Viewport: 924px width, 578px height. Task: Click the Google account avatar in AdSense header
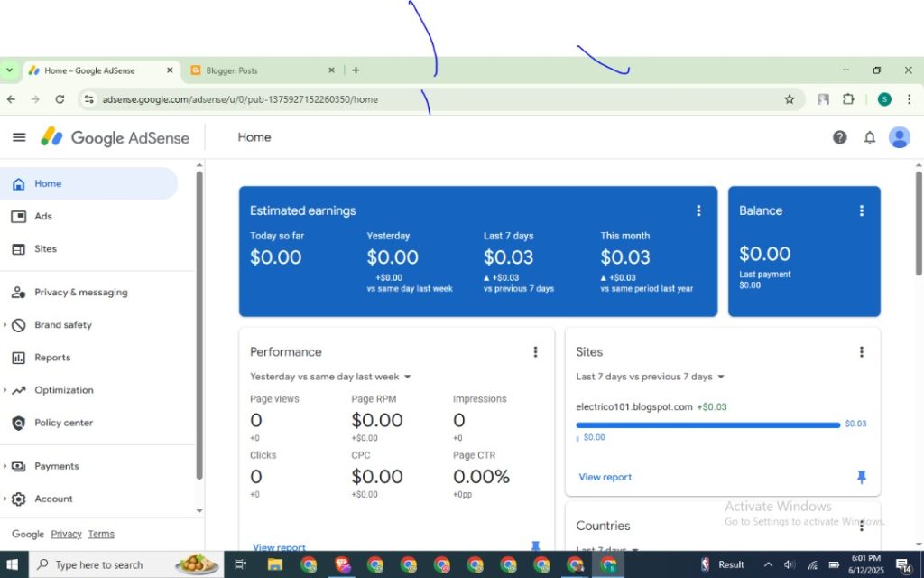click(x=899, y=137)
